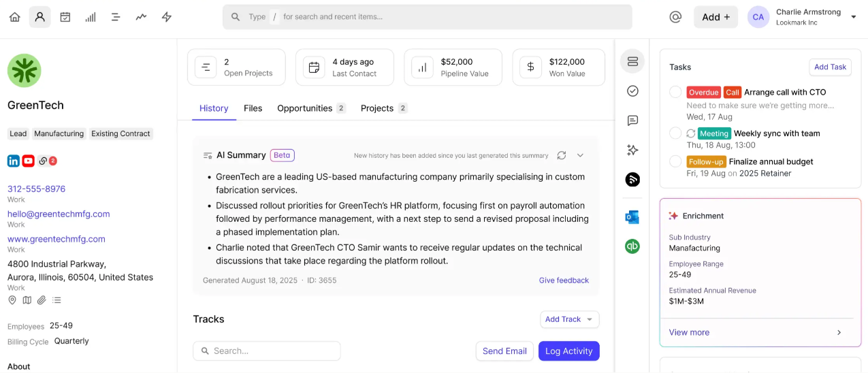Viewport: 868px width, 373px height.
Task: Complete the Weekly sync with team task
Action: point(675,133)
